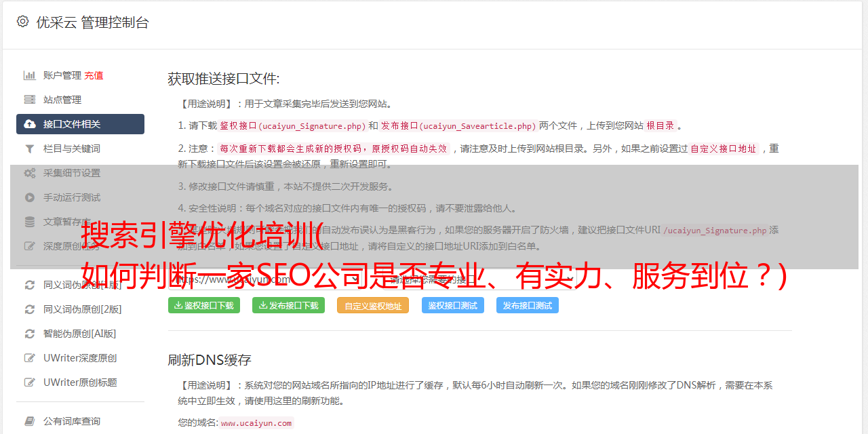Select the active 接口文件相关 menu item
868x434 pixels.
[80, 124]
